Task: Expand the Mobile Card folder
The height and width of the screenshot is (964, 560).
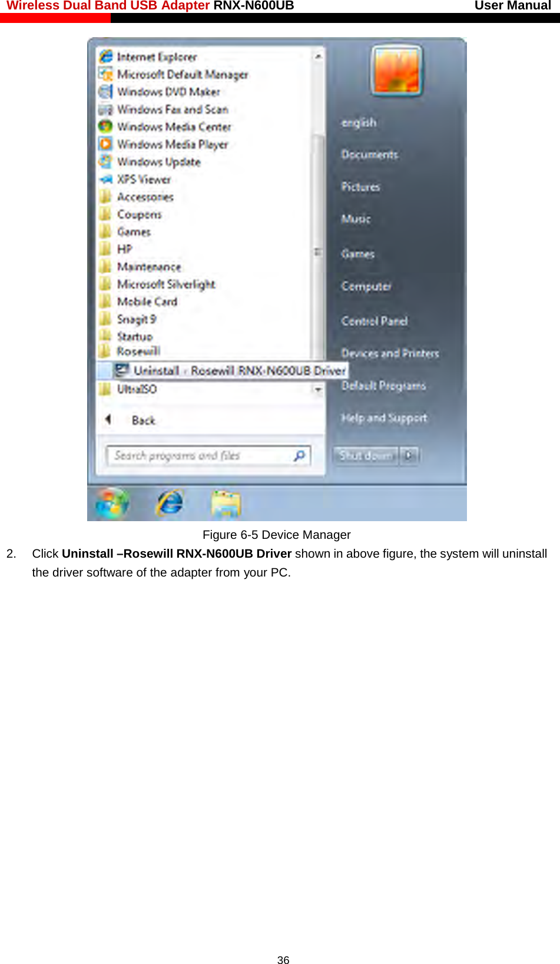Action: [147, 302]
